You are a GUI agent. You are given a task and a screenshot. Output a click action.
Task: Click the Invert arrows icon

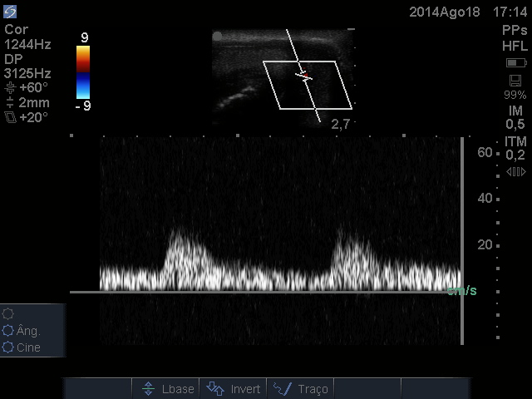215,388
